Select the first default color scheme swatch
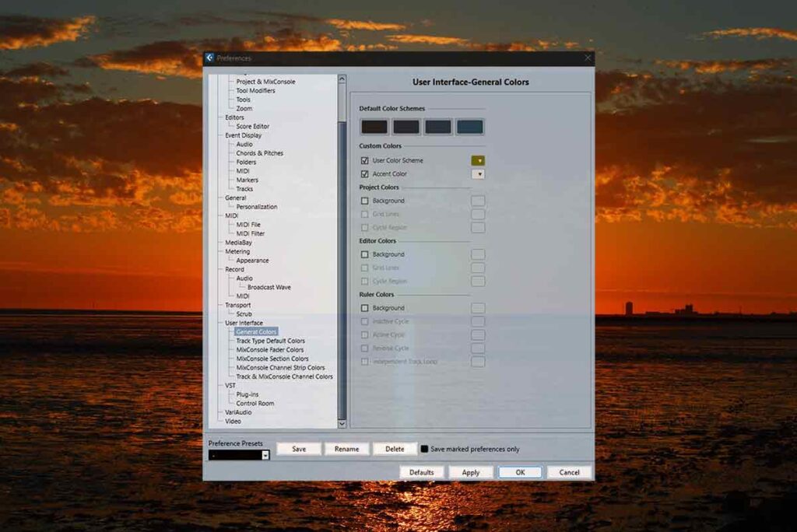This screenshot has width=797, height=532. [x=374, y=126]
